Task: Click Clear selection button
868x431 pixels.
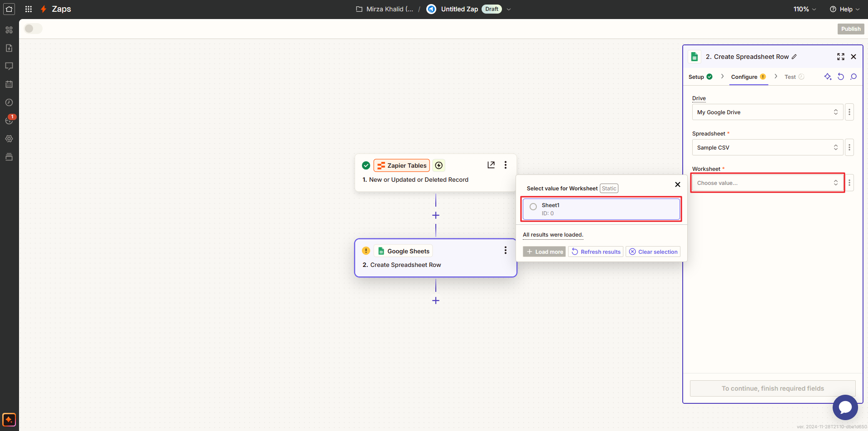Action: pyautogui.click(x=653, y=252)
